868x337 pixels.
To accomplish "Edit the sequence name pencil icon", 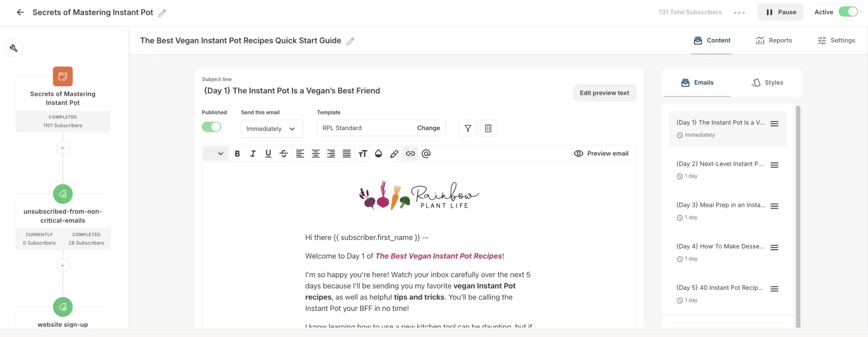I will pos(162,12).
